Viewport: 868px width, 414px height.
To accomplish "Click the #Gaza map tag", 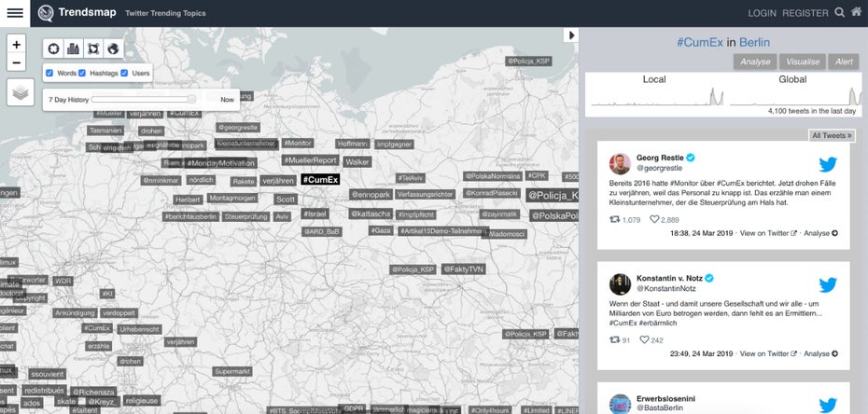I will 381,230.
